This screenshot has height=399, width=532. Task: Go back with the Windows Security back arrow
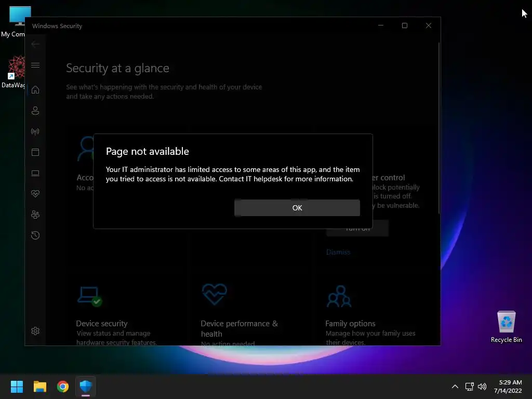tap(35, 44)
